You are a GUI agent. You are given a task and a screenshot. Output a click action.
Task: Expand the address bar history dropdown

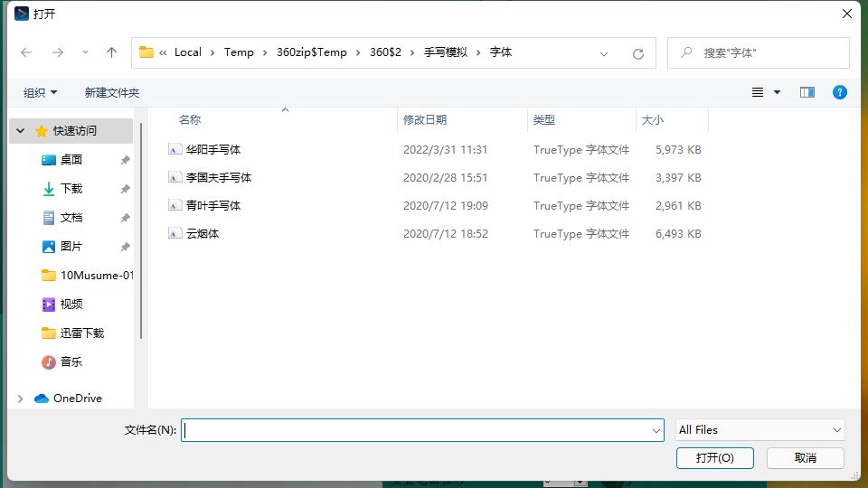(x=604, y=53)
